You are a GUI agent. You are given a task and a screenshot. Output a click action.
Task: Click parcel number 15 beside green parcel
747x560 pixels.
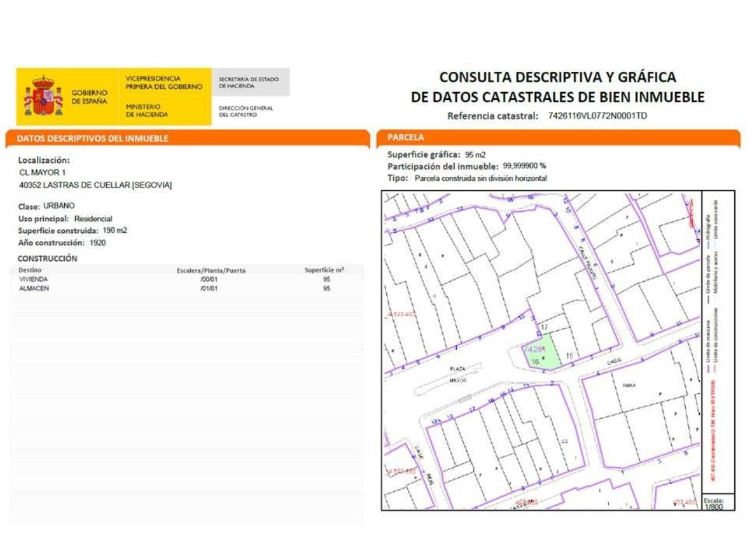click(570, 355)
